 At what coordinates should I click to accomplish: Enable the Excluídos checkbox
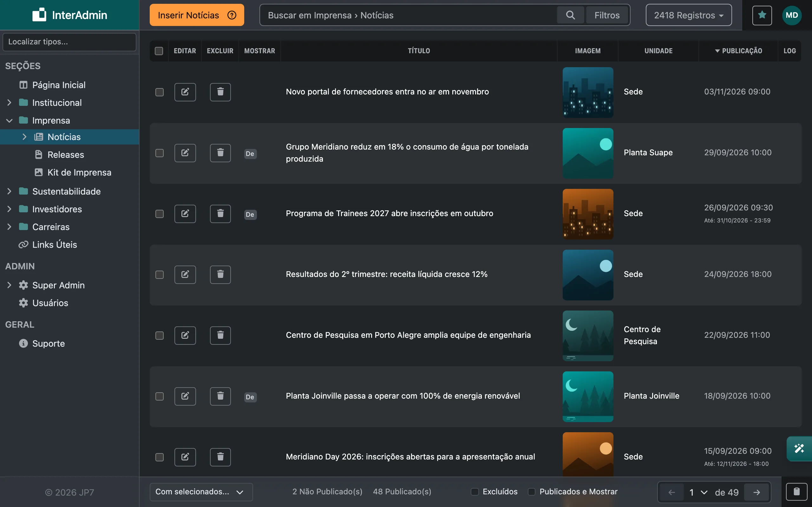click(475, 491)
